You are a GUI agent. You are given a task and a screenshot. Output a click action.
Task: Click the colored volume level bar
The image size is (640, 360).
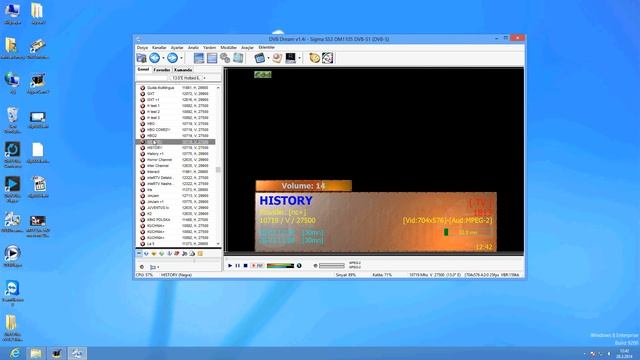click(280, 266)
